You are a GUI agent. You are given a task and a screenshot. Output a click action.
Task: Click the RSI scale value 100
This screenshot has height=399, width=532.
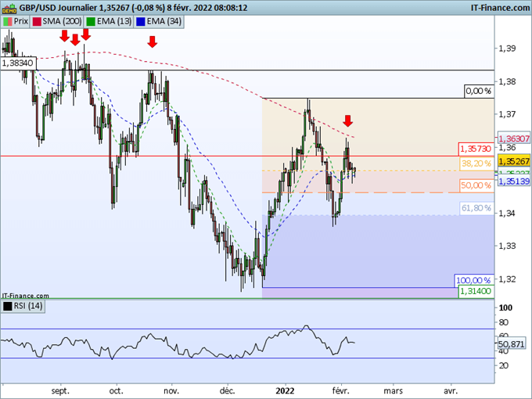tap(505, 307)
